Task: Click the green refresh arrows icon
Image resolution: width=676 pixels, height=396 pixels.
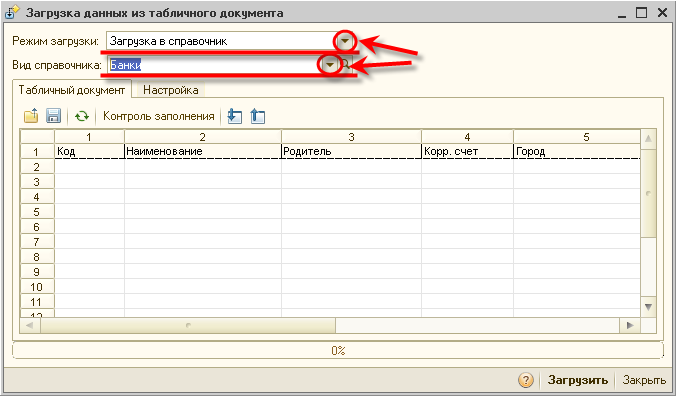Action: (82, 116)
